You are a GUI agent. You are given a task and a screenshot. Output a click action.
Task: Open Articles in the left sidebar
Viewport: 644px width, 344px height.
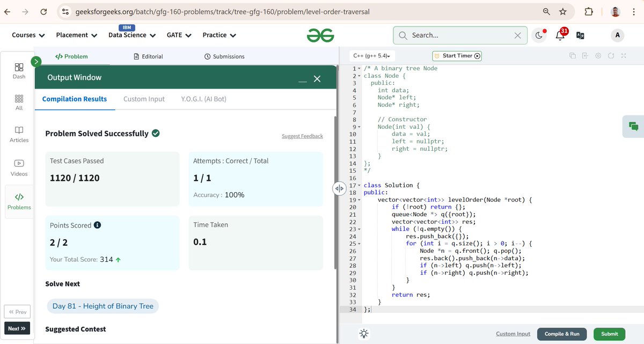19,135
